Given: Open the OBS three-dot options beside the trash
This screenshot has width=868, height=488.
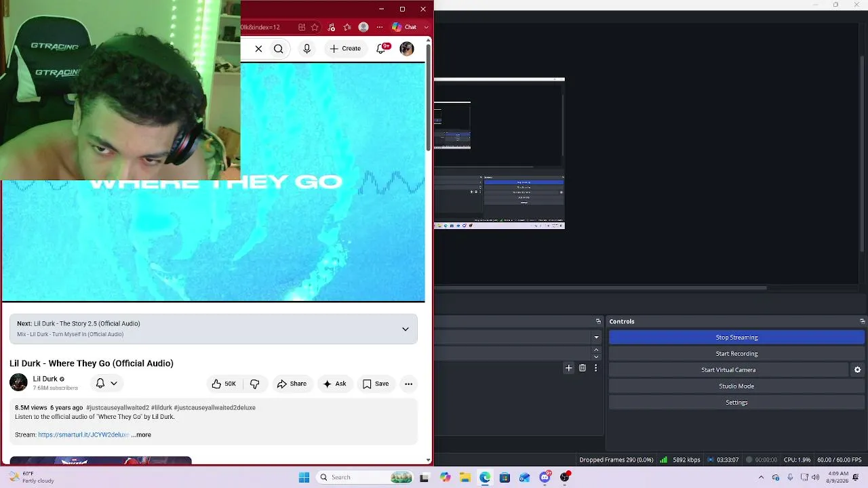Looking at the screenshot, I should 595,368.
